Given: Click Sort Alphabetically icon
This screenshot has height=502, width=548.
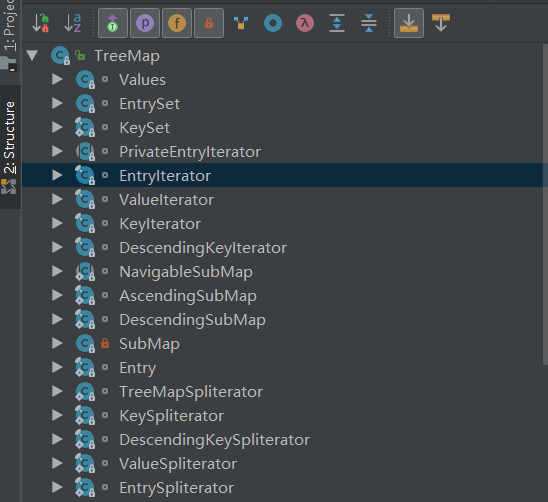Looking at the screenshot, I should pyautogui.click(x=73, y=23).
